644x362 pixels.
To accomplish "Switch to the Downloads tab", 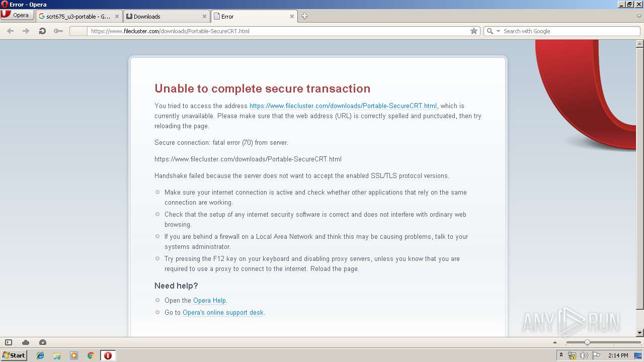I will click(166, 16).
